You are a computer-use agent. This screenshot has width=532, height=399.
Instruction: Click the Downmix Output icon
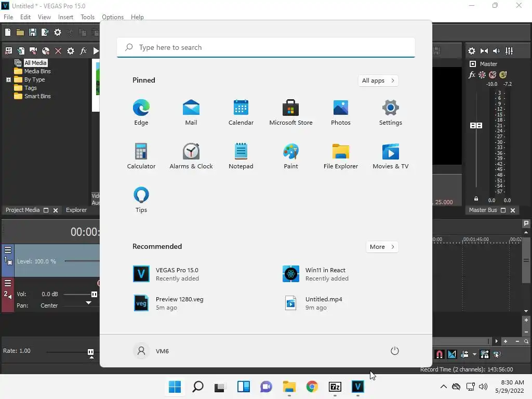click(x=484, y=51)
